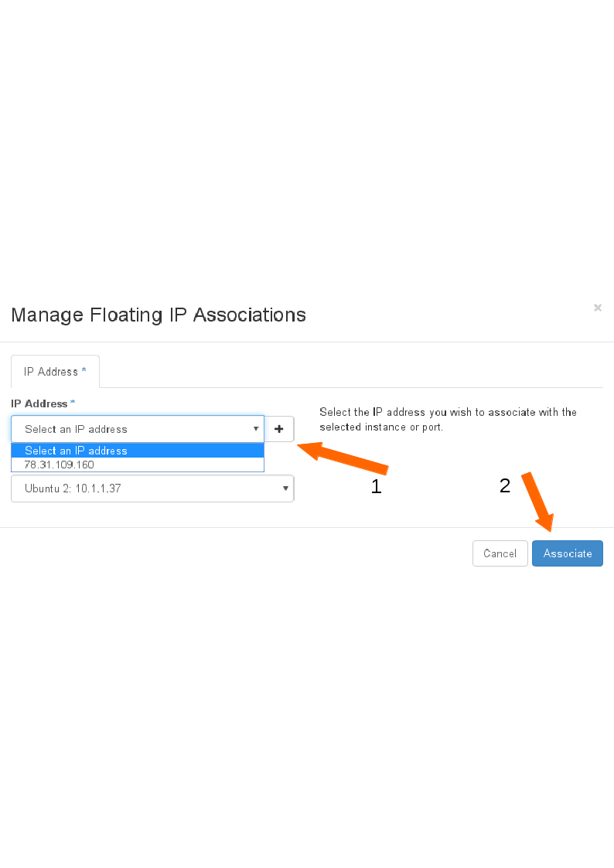Click the help text about selecting an IP address

click(x=448, y=420)
